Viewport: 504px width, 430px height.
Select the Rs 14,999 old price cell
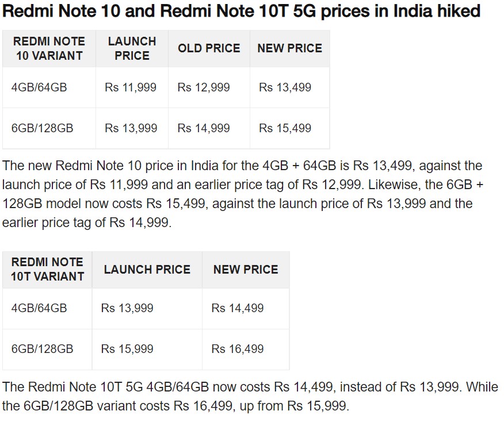pyautogui.click(x=209, y=128)
